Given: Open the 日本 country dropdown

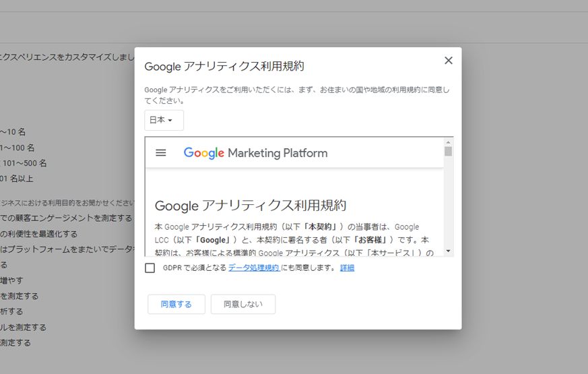Looking at the screenshot, I should pyautogui.click(x=164, y=120).
